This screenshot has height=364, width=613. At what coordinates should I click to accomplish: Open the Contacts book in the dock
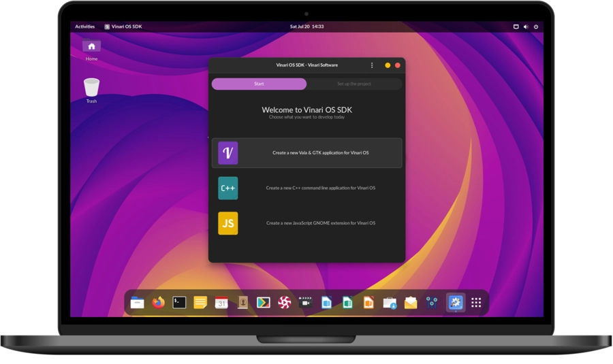(x=242, y=302)
